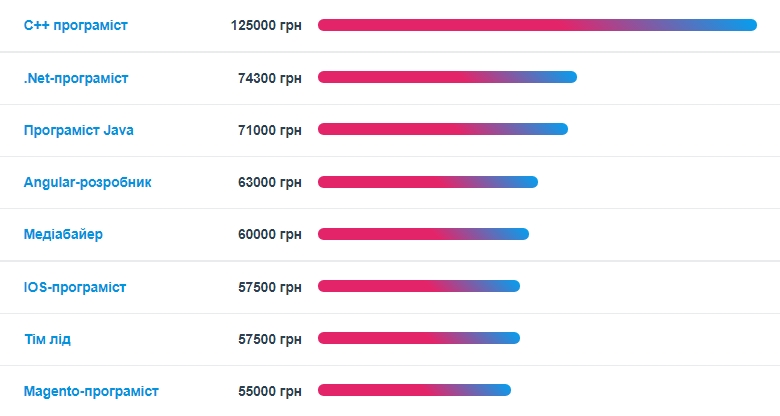The image size is (780, 416).
Task: Click the 74300 грн salary value
Action: [269, 77]
